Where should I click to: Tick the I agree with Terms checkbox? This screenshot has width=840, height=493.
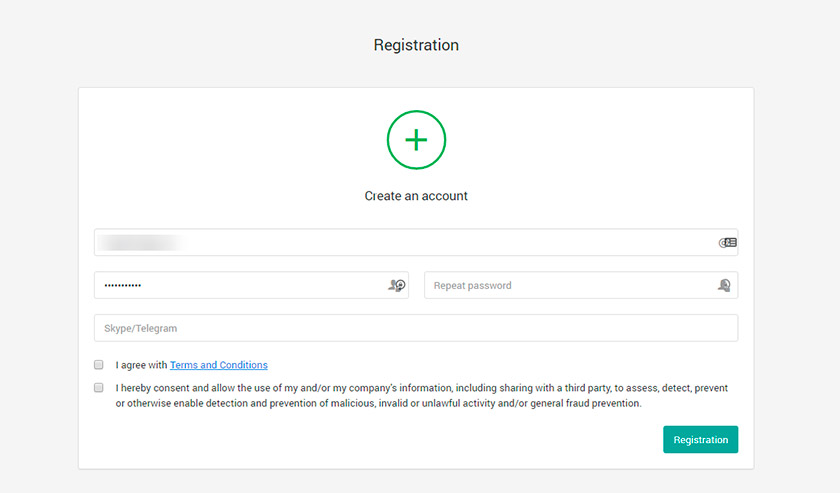click(x=99, y=365)
